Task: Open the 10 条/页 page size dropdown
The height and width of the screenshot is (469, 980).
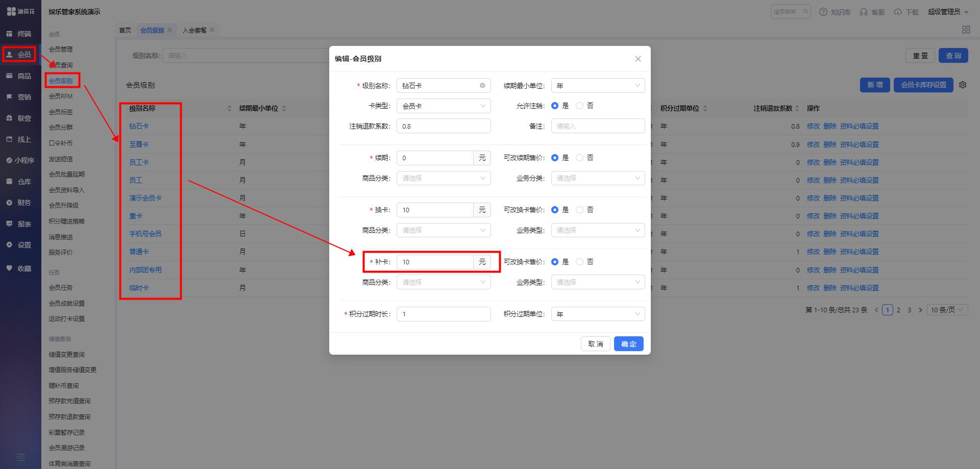Action: (x=947, y=310)
